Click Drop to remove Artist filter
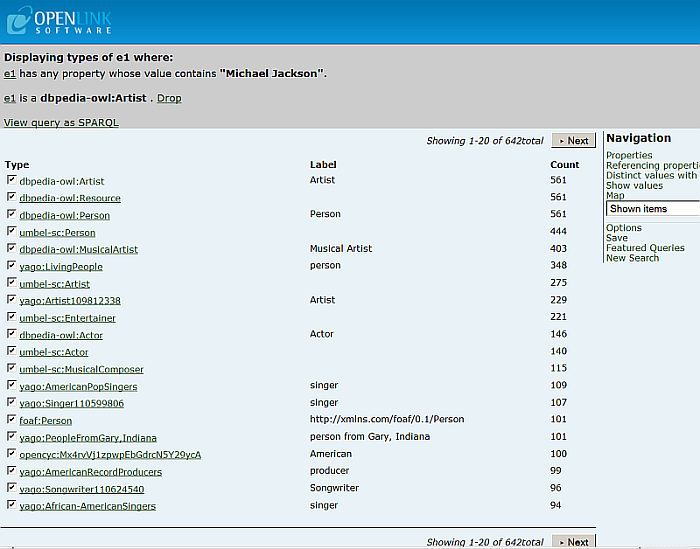 point(169,98)
